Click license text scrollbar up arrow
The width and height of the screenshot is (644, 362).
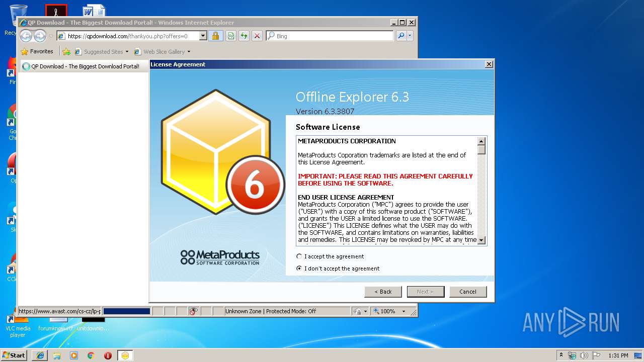click(481, 141)
